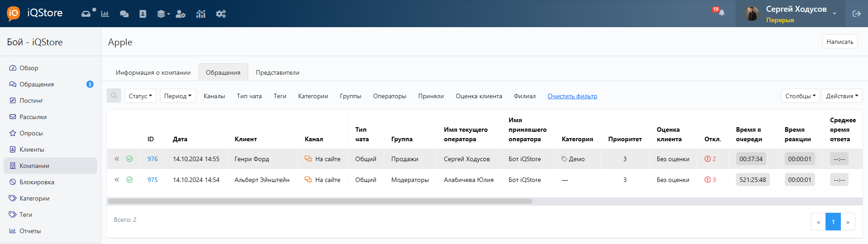The image size is (868, 244).
Task: Open the analytics line chart icon in top bar
Action: pos(201,14)
